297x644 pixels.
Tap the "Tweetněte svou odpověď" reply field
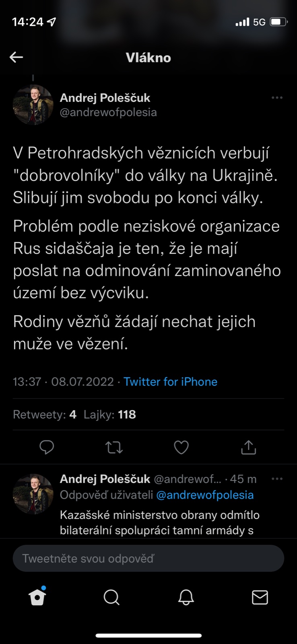click(x=148, y=558)
